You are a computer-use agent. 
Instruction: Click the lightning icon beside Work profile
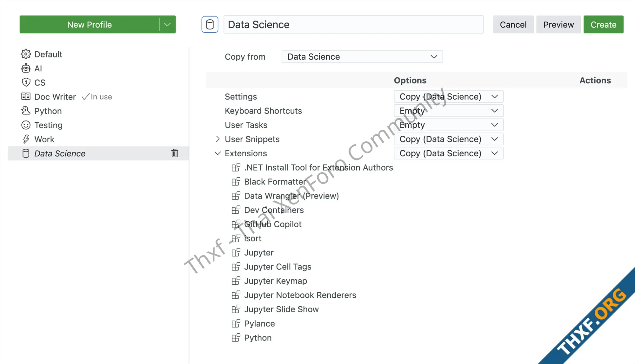point(26,139)
